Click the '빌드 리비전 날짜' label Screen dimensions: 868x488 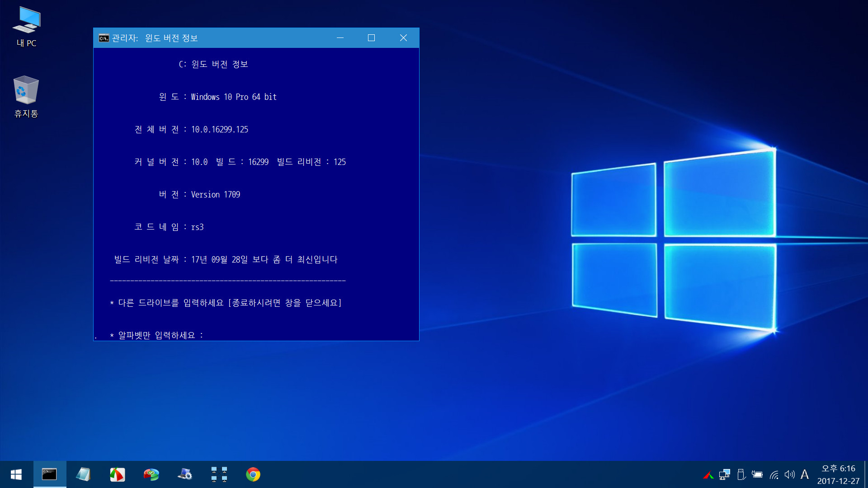pos(146,259)
